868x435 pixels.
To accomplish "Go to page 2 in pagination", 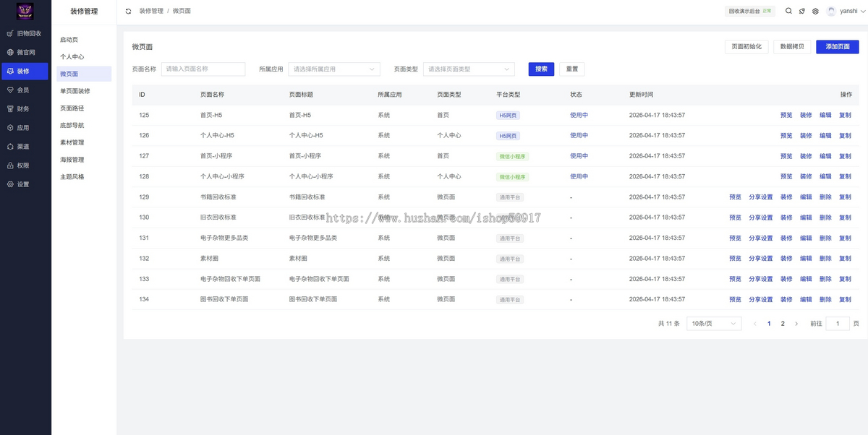I will pyautogui.click(x=783, y=324).
